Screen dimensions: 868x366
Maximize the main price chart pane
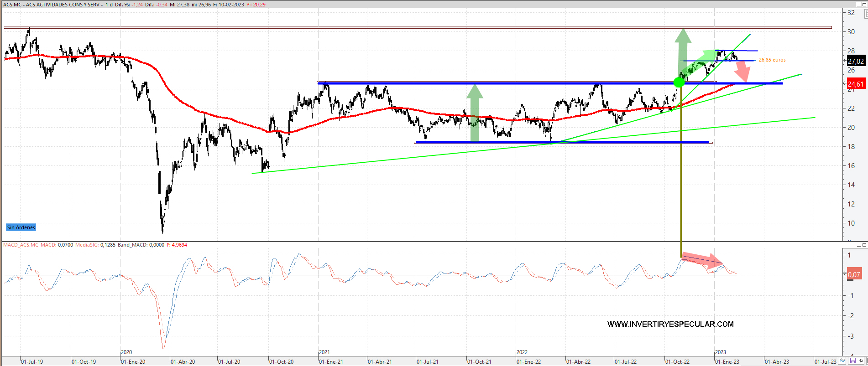[x=864, y=5]
